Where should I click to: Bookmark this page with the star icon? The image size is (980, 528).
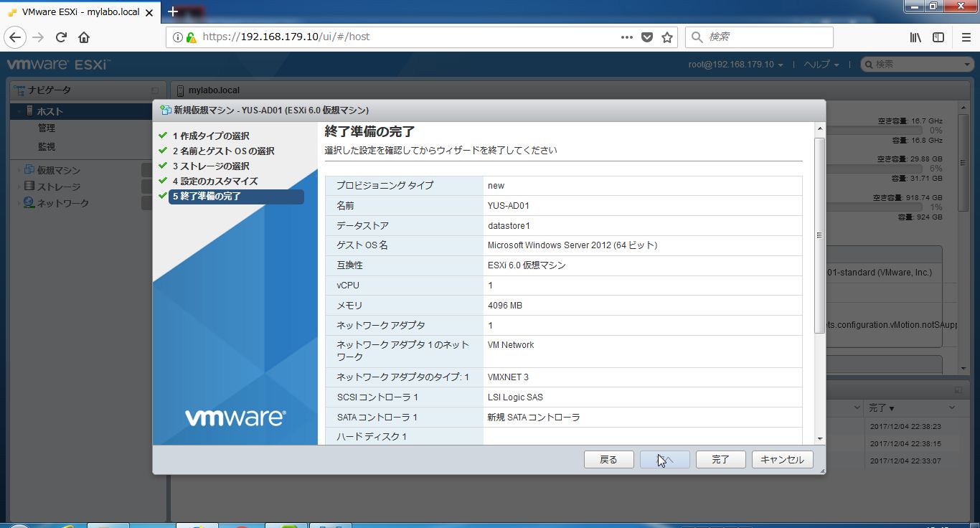(x=667, y=37)
